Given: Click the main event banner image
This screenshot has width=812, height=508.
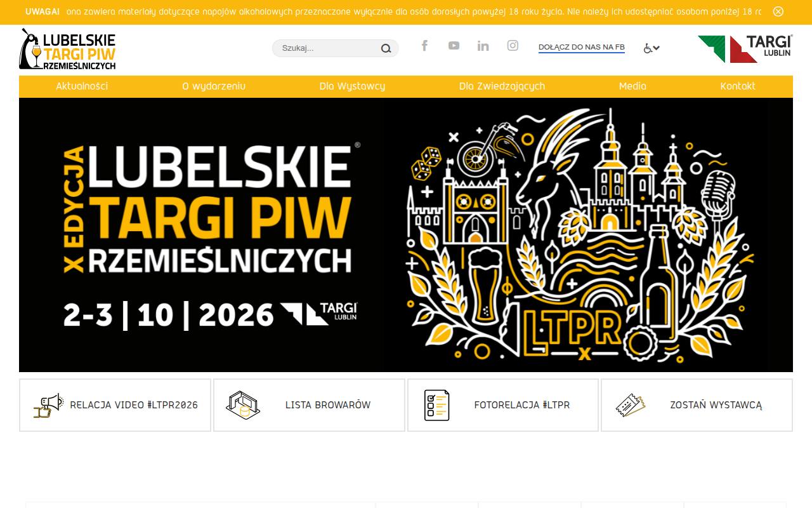Looking at the screenshot, I should (406, 235).
